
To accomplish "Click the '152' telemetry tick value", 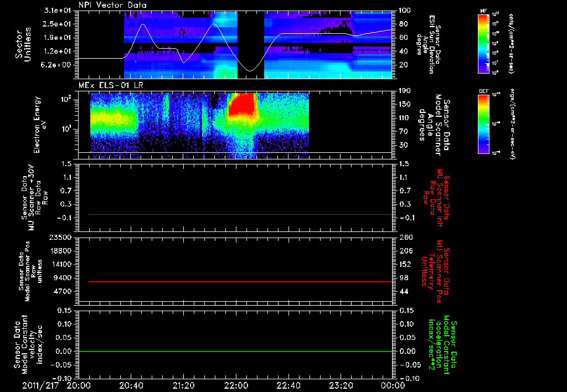I will coord(405,264).
